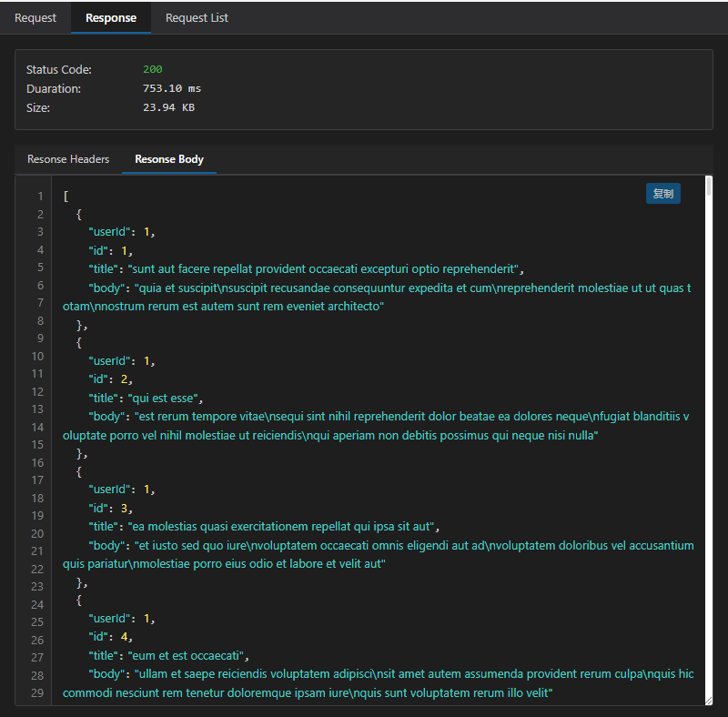
Task: Click the 753.10 ms duration value
Action: [x=172, y=88]
